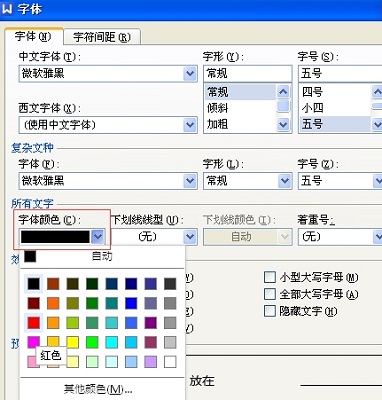The height and width of the screenshot is (400, 382).
Task: Pick the aqua swatch in third row
Action: [x=112, y=323]
